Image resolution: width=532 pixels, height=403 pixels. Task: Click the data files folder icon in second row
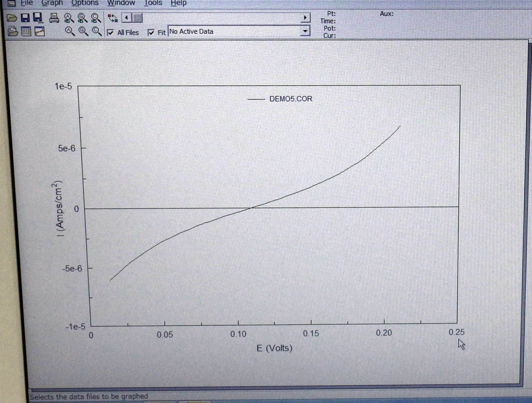coord(12,31)
